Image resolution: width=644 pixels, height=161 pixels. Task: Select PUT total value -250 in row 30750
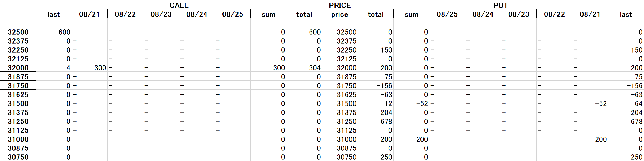[x=376, y=157]
